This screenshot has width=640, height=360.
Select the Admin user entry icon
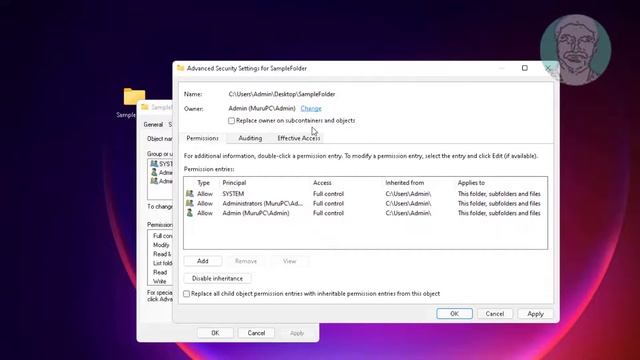click(190, 213)
